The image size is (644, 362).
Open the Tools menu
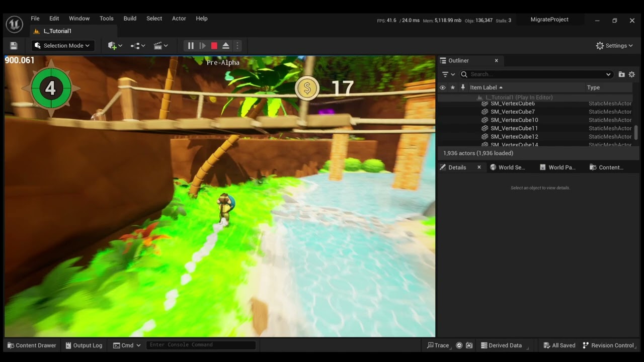tap(107, 19)
